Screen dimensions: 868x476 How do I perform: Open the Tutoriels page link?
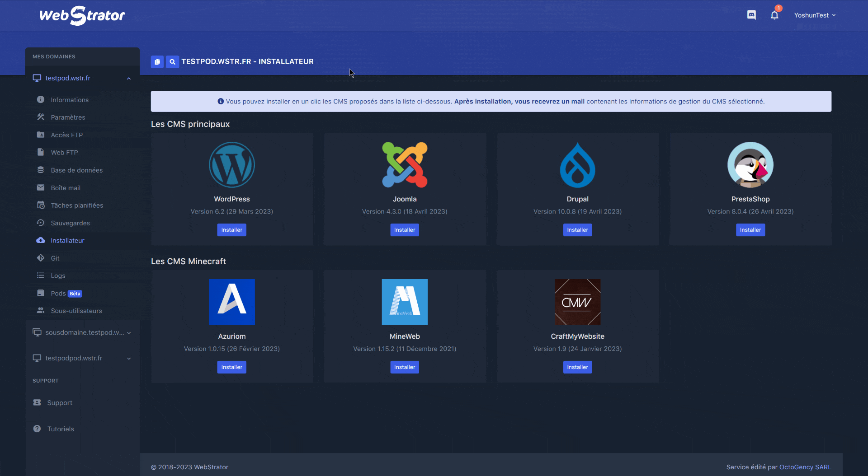tap(61, 429)
